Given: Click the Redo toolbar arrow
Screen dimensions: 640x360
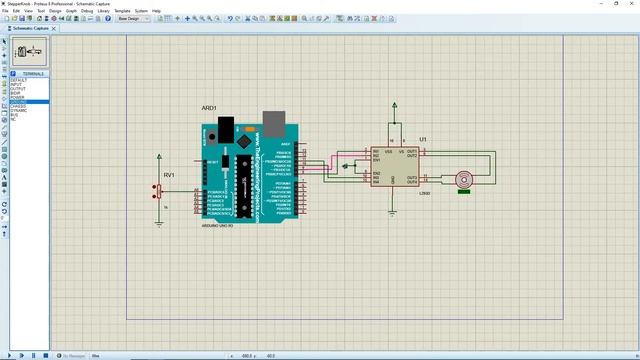Looking at the screenshot, I should (238, 19).
